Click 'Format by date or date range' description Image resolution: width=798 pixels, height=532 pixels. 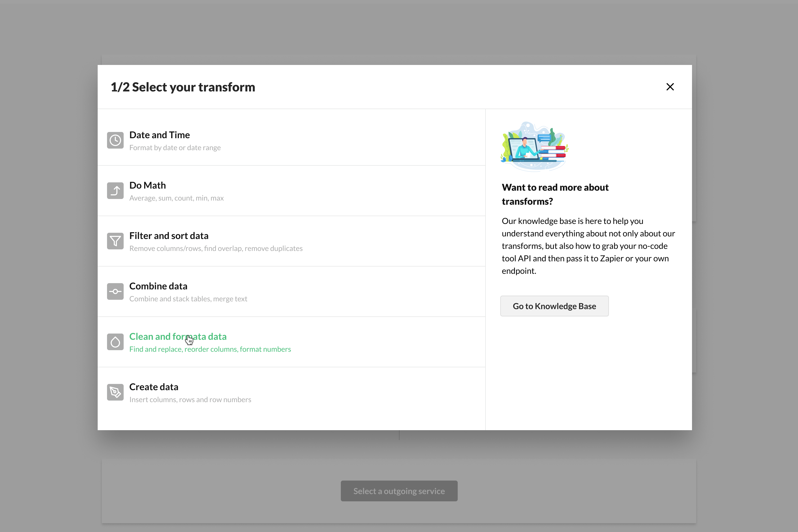(175, 148)
